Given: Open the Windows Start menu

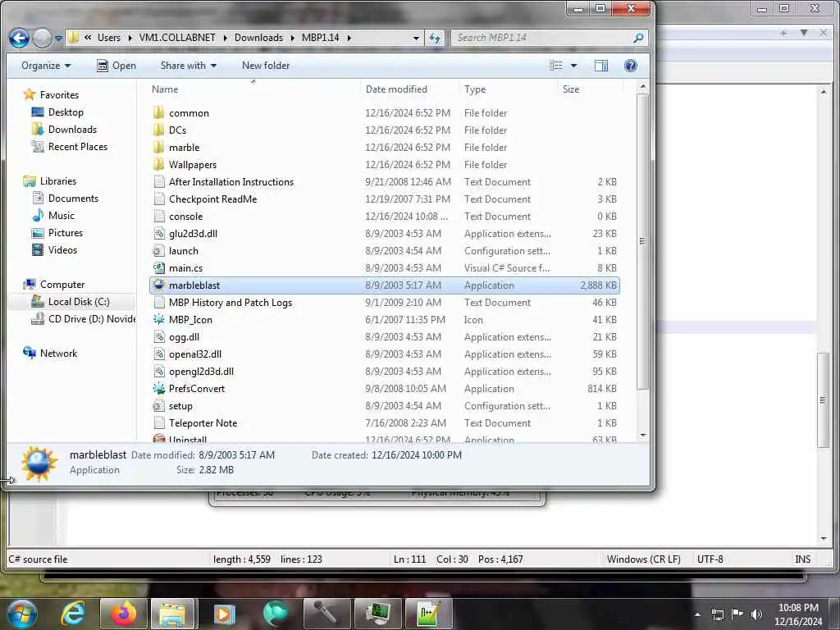Looking at the screenshot, I should tap(21, 614).
